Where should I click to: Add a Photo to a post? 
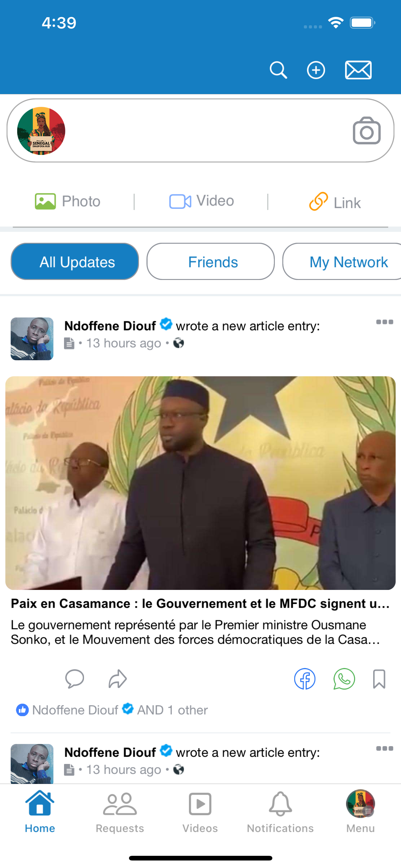pyautogui.click(x=68, y=202)
